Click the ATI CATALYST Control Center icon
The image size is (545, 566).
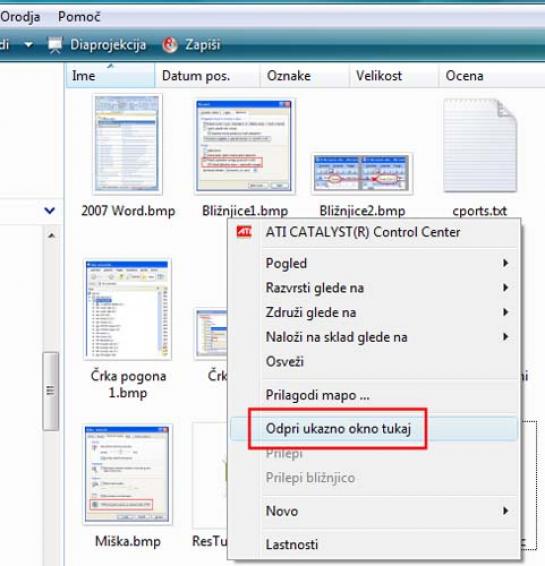244,232
